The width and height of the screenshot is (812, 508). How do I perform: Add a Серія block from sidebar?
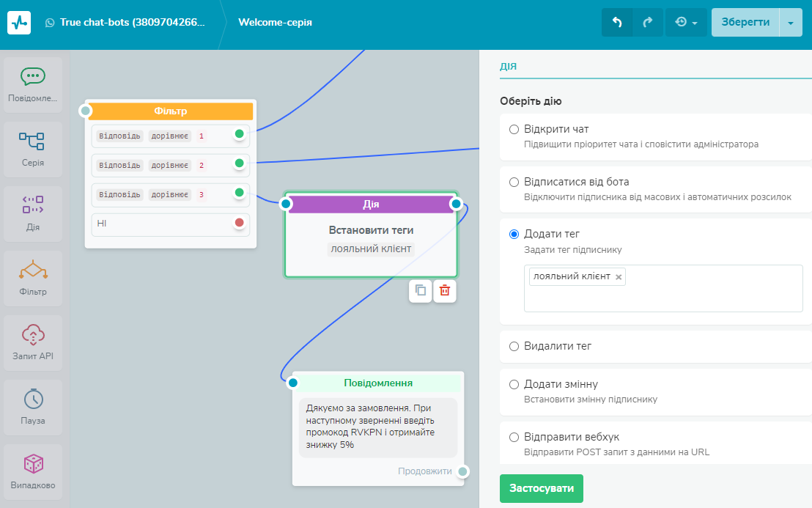point(33,150)
